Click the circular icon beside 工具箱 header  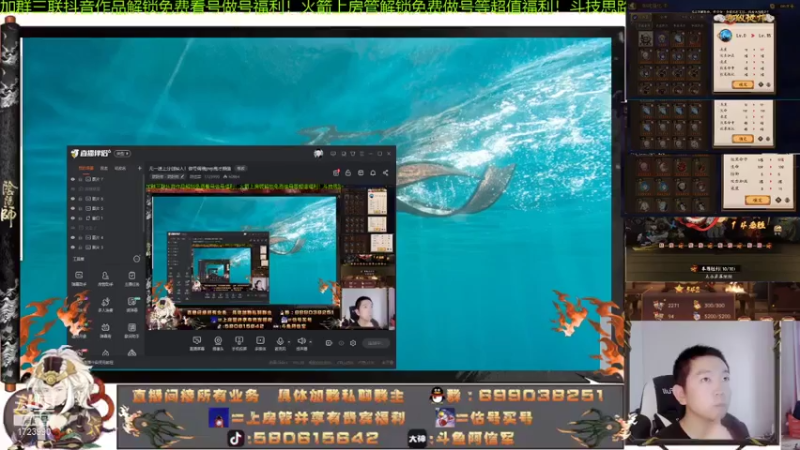click(137, 259)
